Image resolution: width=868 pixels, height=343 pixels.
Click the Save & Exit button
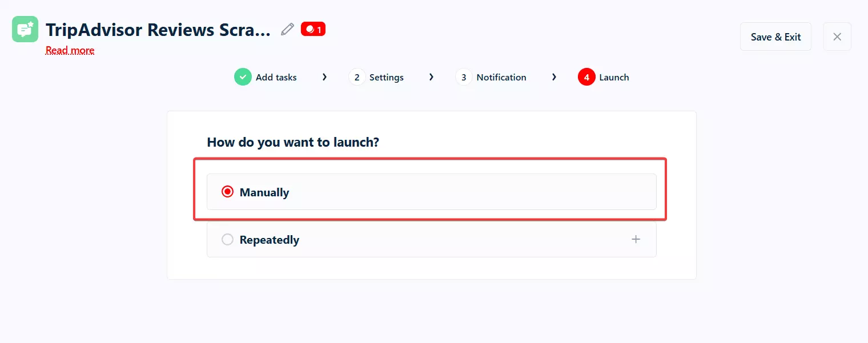click(x=775, y=36)
